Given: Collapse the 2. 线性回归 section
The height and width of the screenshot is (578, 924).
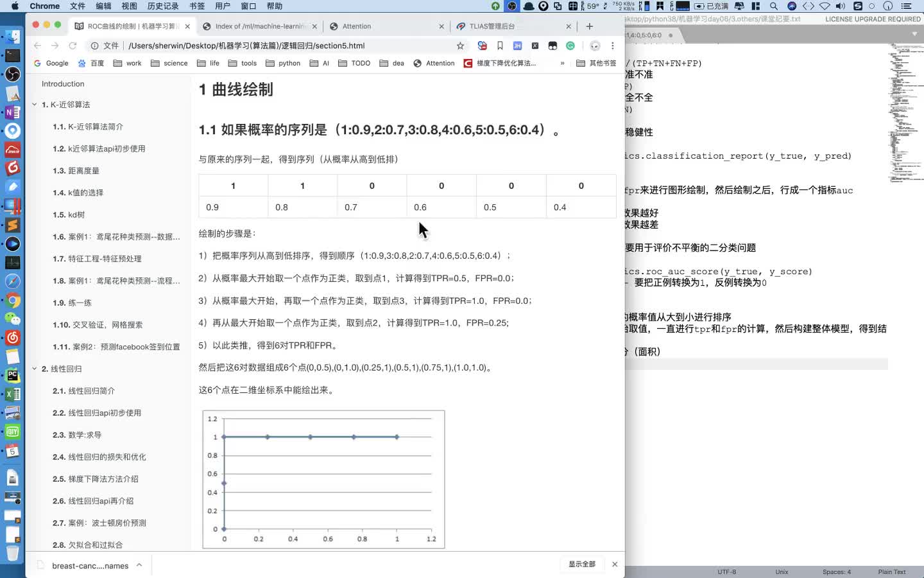Looking at the screenshot, I should click(x=35, y=369).
